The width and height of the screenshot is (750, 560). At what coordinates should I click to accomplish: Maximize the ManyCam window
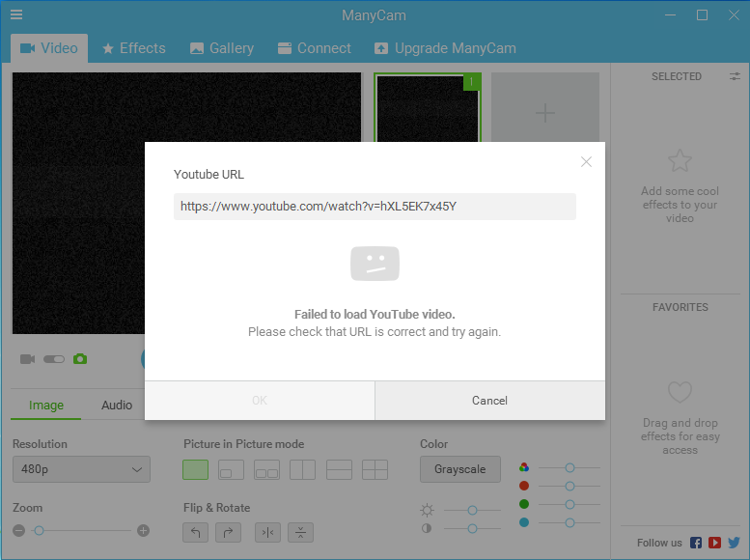[702, 14]
